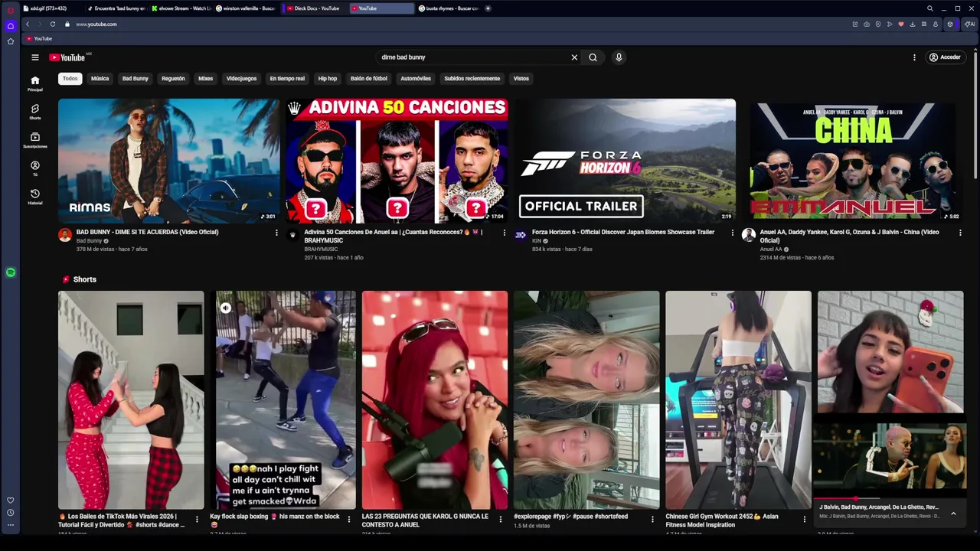Open the shield privacy protection icon
The image size is (980, 551).
pos(878,24)
